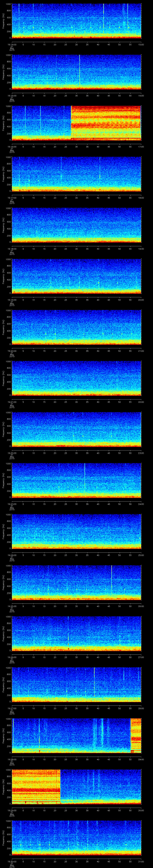Click the 21:00 end time label
This screenshot has width=153, height=868.
tap(141, 351)
